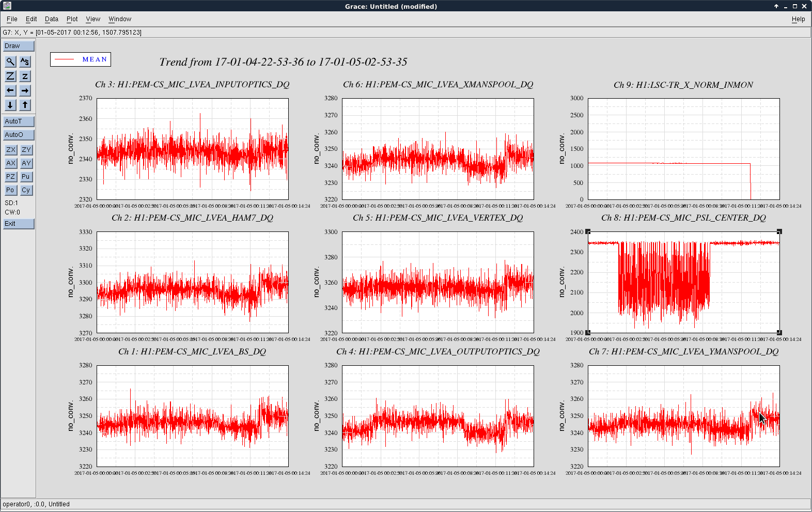Click the Pu push button
Image resolution: width=812 pixels, height=512 pixels.
26,177
